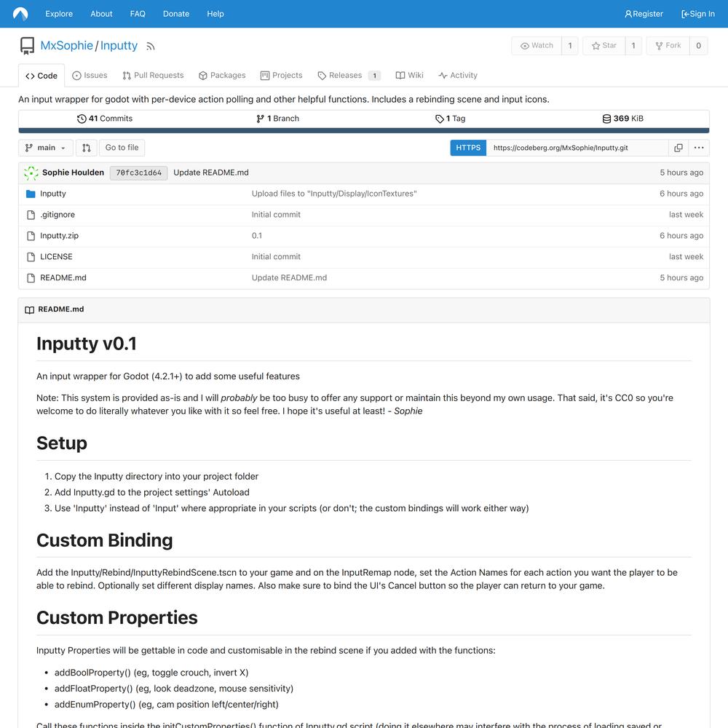
Task: Open the Wiki tab
Action: [x=409, y=75]
